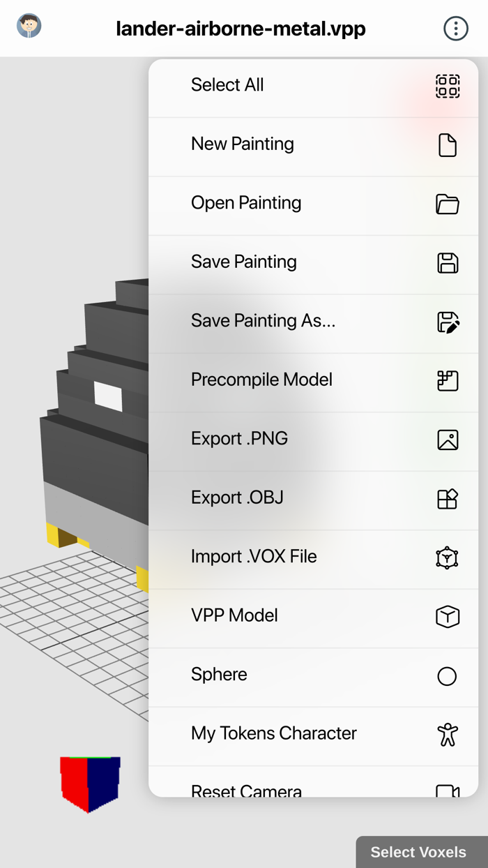Click the Save Painting As pencil-edit icon
This screenshot has width=488, height=868.
(448, 322)
